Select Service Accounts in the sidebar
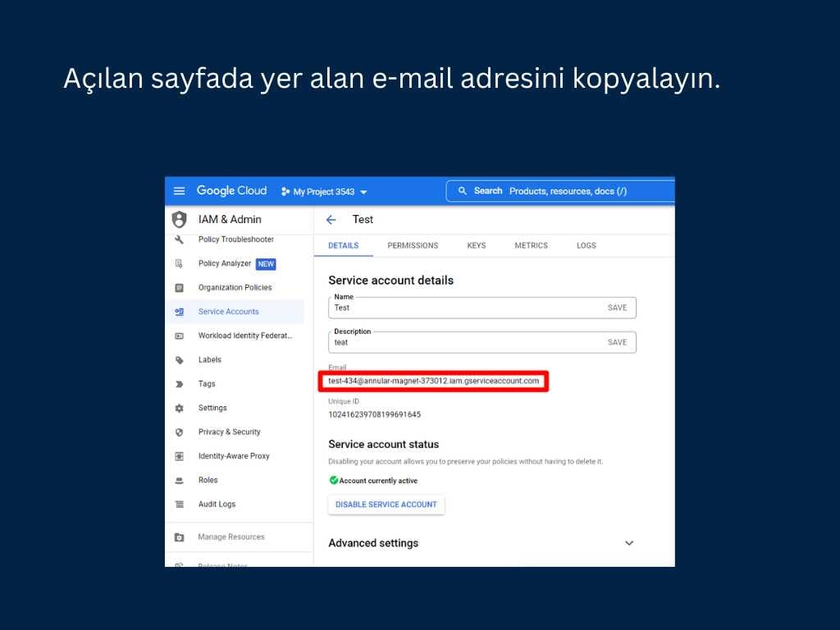Screen dimensions: 840x630 point(235,312)
